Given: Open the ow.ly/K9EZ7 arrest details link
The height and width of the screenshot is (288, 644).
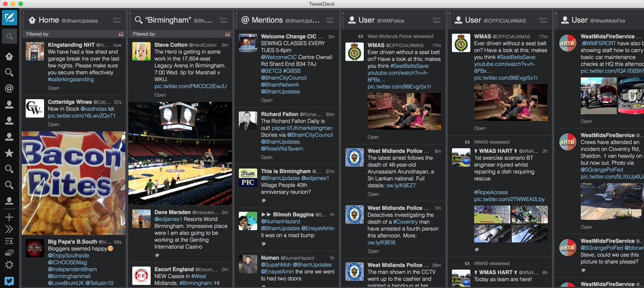Looking at the screenshot, I should pos(401,186).
